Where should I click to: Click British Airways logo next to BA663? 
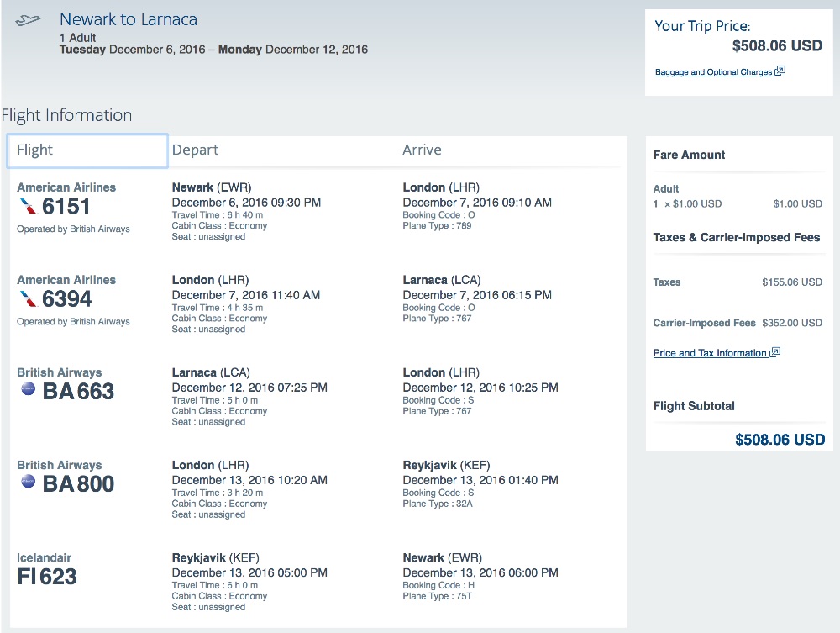29,389
